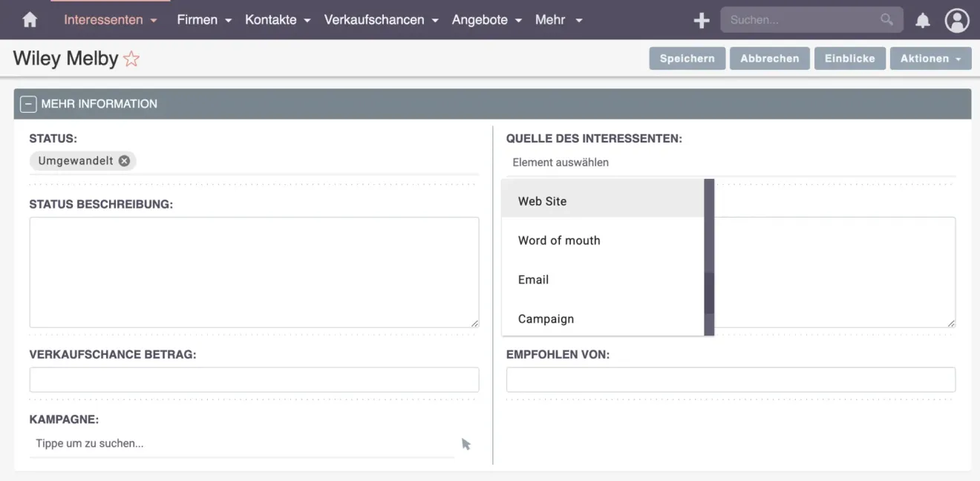Click the Speichern button
980x481 pixels.
tap(687, 58)
